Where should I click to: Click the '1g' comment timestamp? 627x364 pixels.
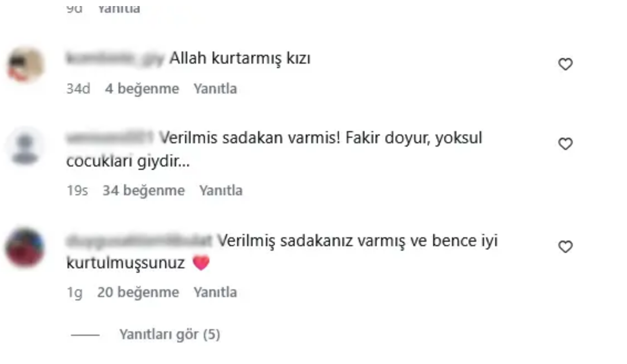pos(75,293)
